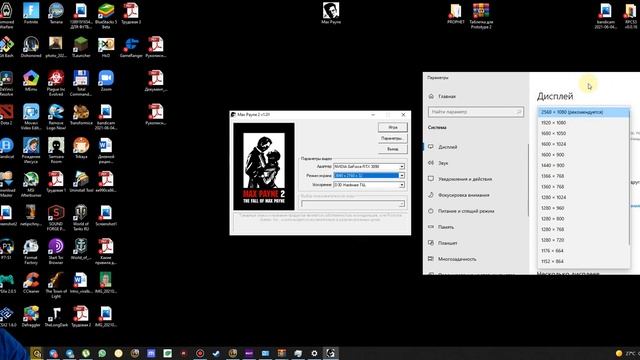
Task: Select the Transformice desktop icon
Action: coord(81,114)
